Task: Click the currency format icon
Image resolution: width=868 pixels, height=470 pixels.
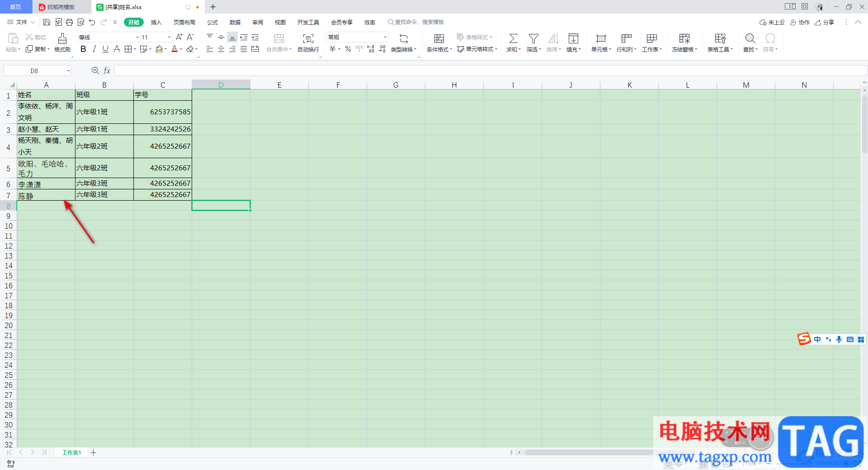Action: 333,49
